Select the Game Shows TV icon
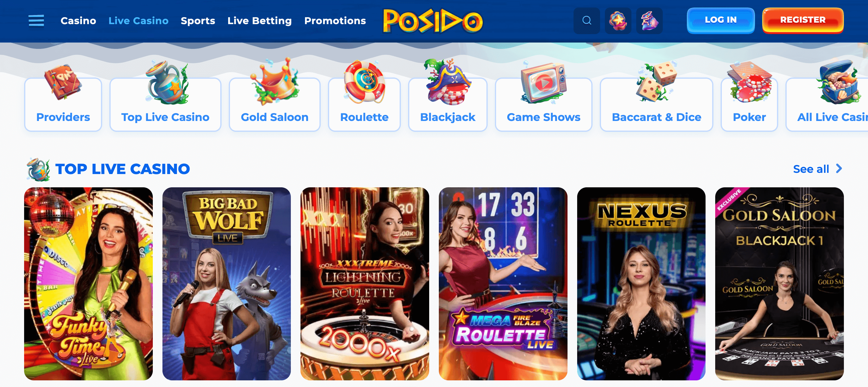 [543, 83]
